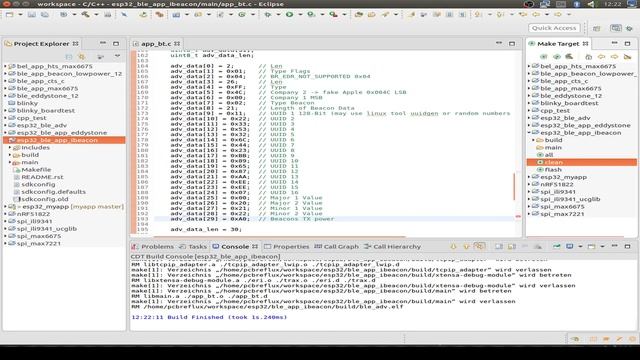Collapse esp32_ble_app_ibeacon in Make Target tree
The width and height of the screenshot is (640, 360).
point(529,133)
